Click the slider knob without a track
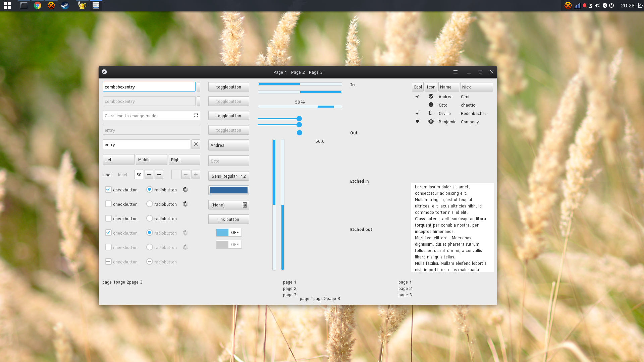Screen dimensions: 644x362 300,133
